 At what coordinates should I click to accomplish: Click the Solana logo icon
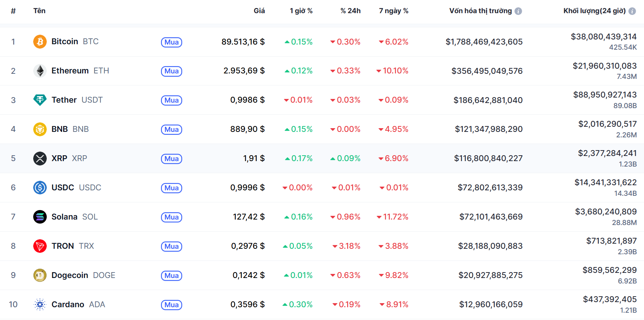40,217
